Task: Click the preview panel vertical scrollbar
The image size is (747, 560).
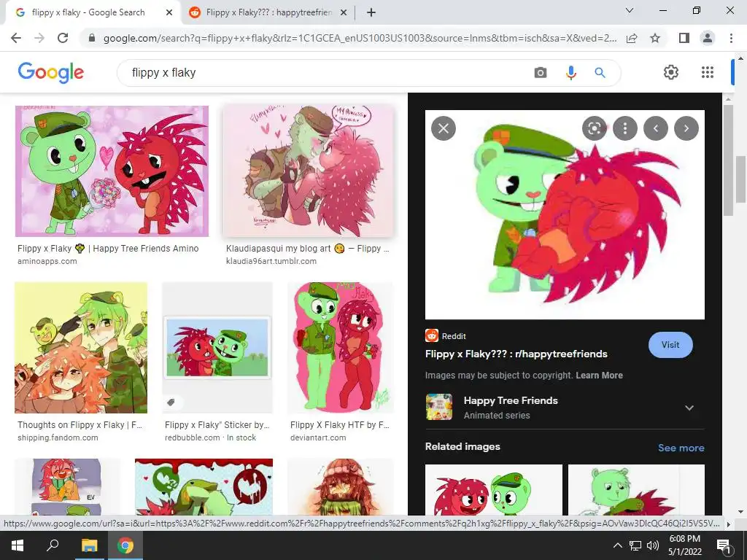Action: [728, 160]
